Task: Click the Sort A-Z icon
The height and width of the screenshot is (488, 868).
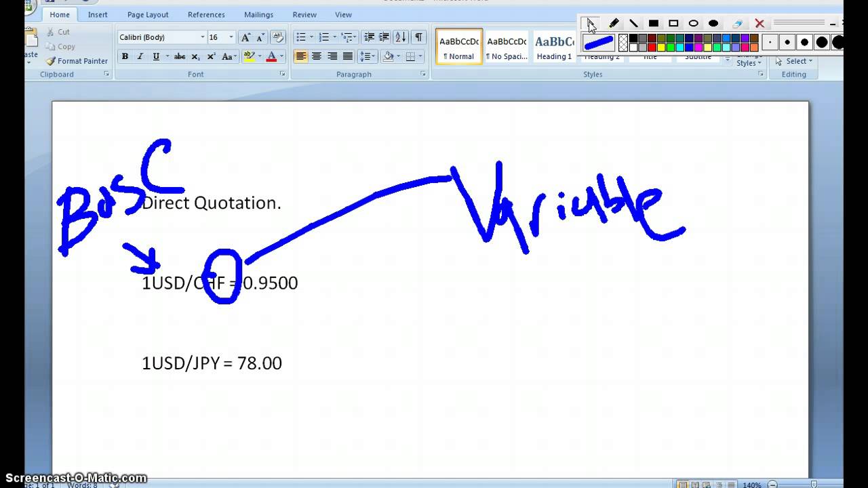Action: pyautogui.click(x=401, y=37)
